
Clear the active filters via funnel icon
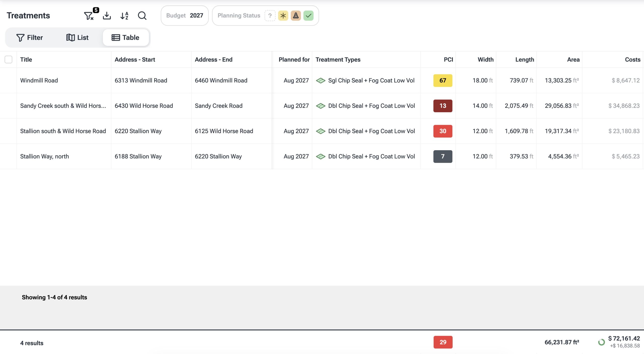[x=89, y=16]
